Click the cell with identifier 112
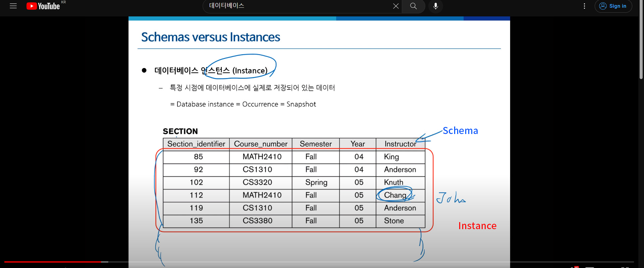 [196, 195]
